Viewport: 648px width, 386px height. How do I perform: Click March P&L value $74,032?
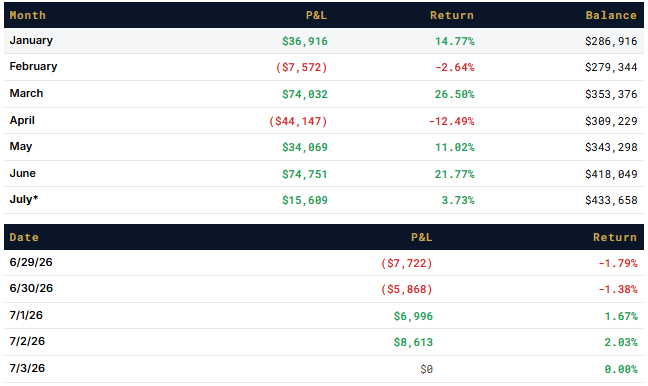(x=305, y=94)
